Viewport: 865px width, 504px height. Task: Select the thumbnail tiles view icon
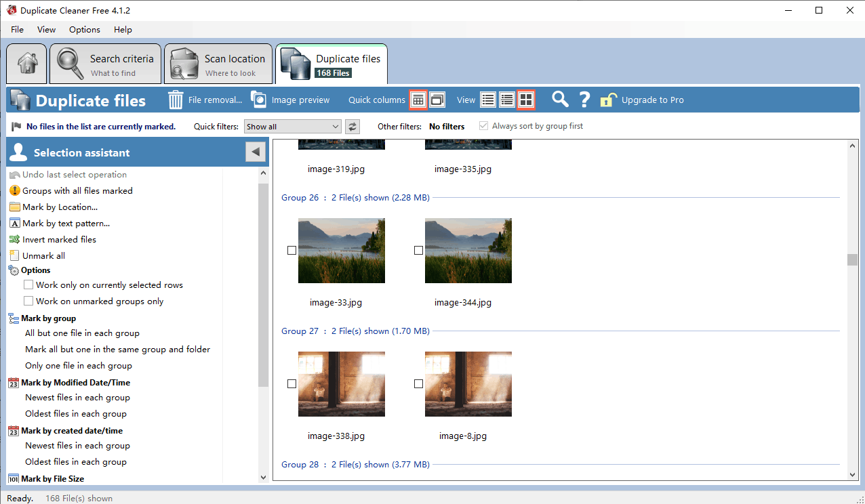[526, 100]
